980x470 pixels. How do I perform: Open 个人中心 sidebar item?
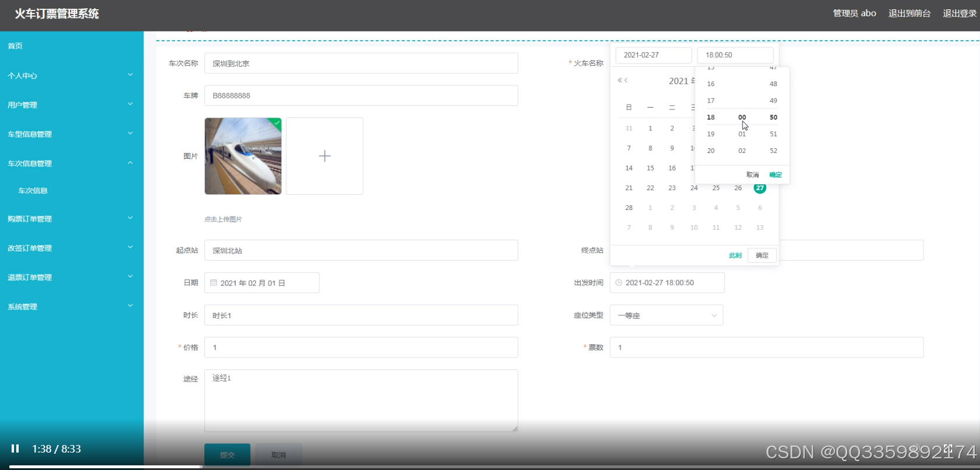tap(22, 76)
